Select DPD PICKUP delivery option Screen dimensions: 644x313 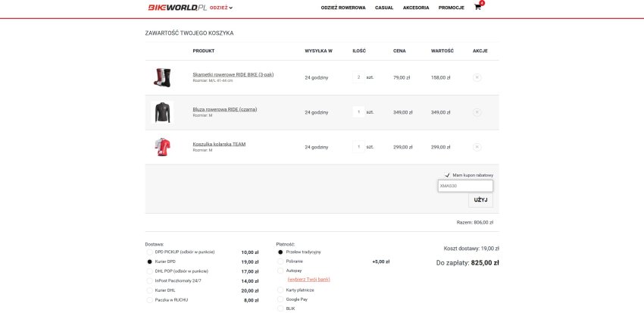tap(149, 252)
